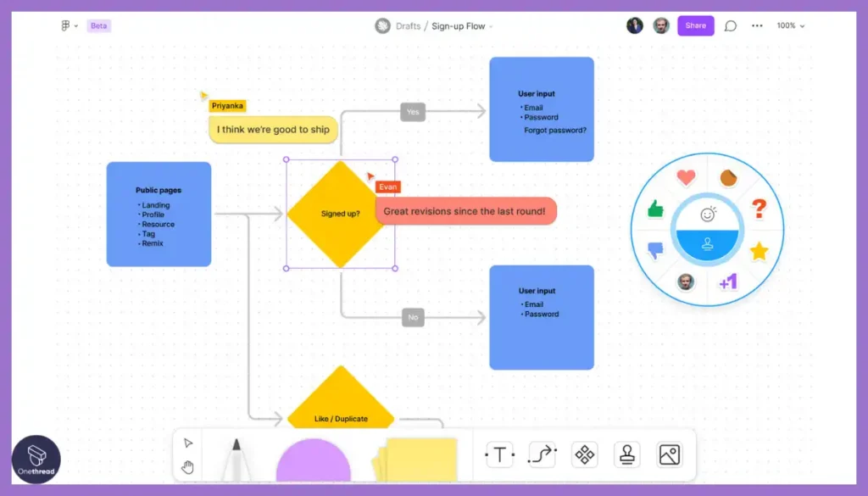Click the lower User input heading
The height and width of the screenshot is (496, 868).
tap(537, 291)
